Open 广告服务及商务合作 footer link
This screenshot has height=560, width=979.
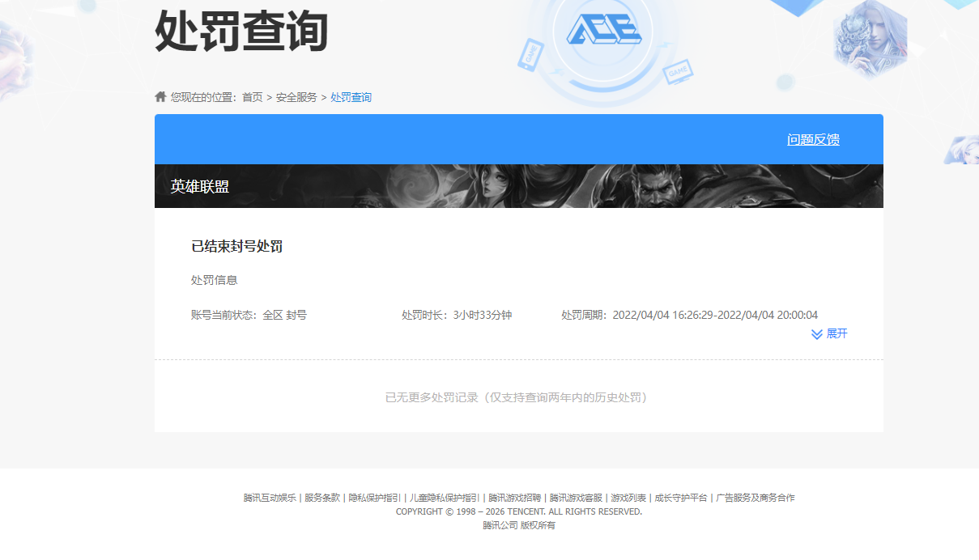click(756, 498)
